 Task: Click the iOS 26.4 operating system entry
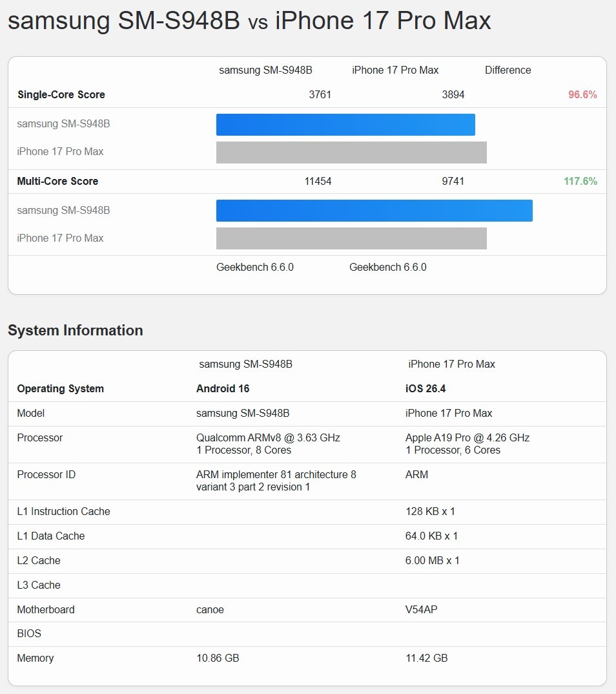tap(424, 388)
